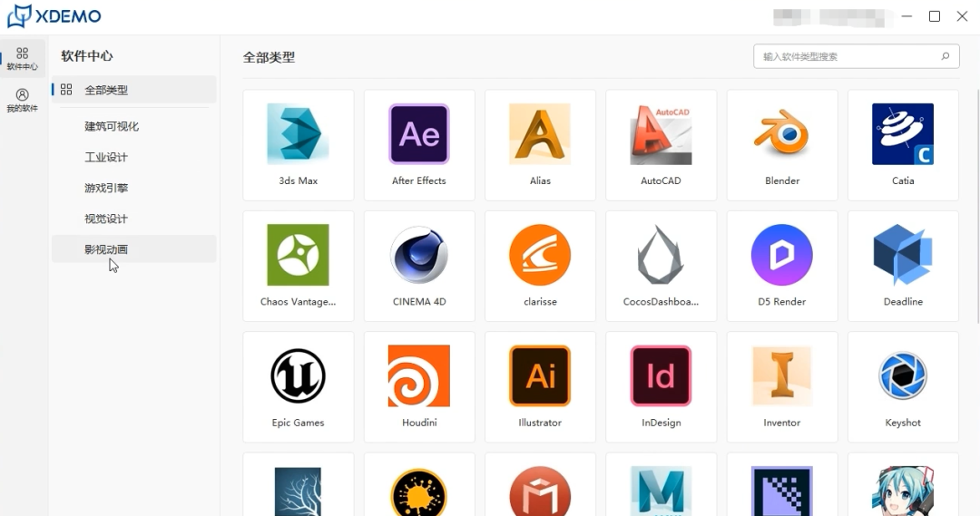Open the orange splash icon software tile

(x=419, y=485)
